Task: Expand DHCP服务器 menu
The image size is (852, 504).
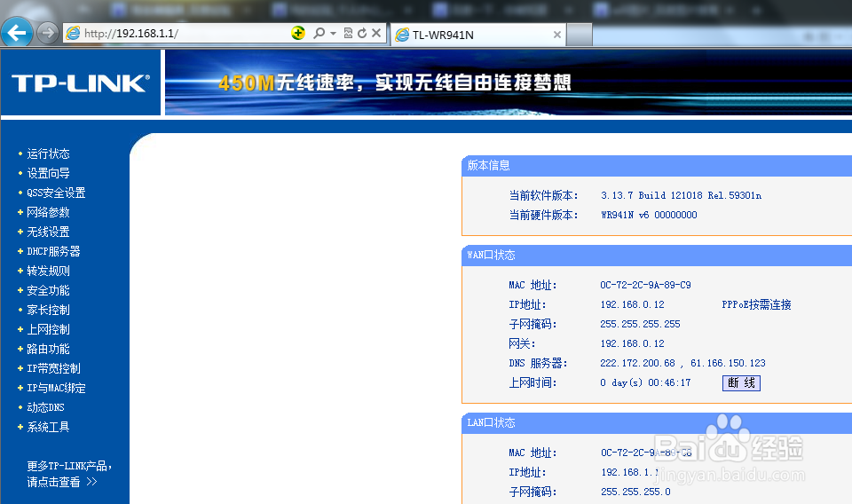Action: pyautogui.click(x=53, y=251)
